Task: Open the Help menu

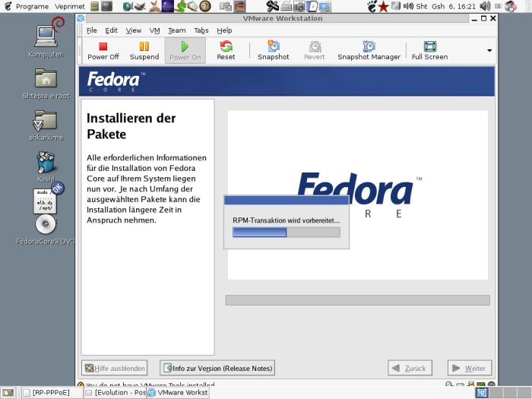Action: (x=224, y=30)
